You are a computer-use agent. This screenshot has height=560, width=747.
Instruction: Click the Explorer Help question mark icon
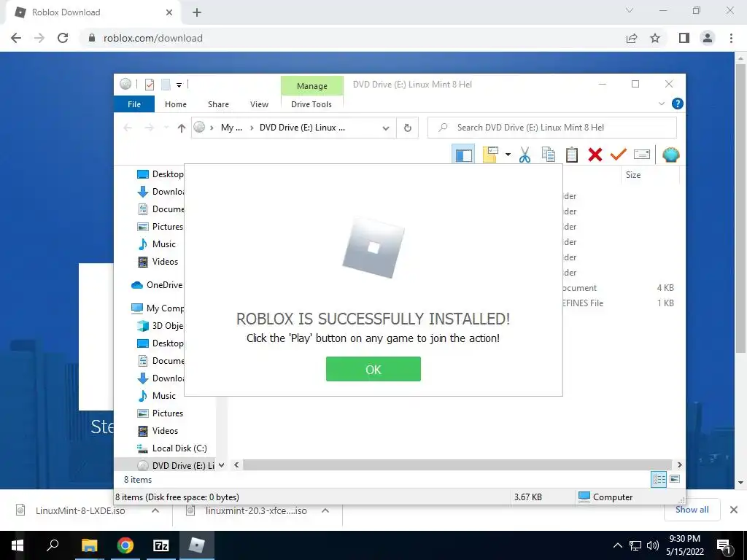tap(677, 104)
